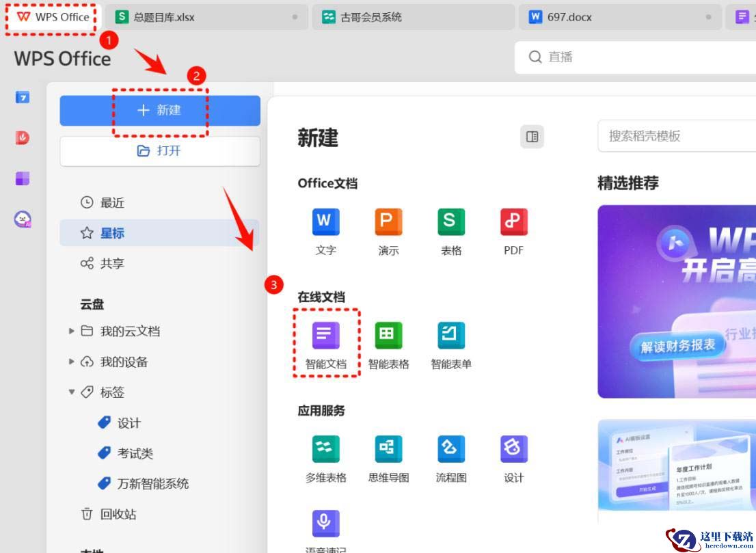The width and height of the screenshot is (756, 553).
Task: Open the 多维表格 app
Action: point(326,459)
